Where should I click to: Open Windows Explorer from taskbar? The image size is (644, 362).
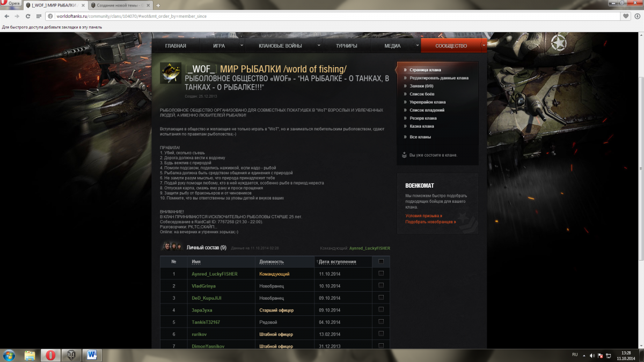click(x=30, y=355)
